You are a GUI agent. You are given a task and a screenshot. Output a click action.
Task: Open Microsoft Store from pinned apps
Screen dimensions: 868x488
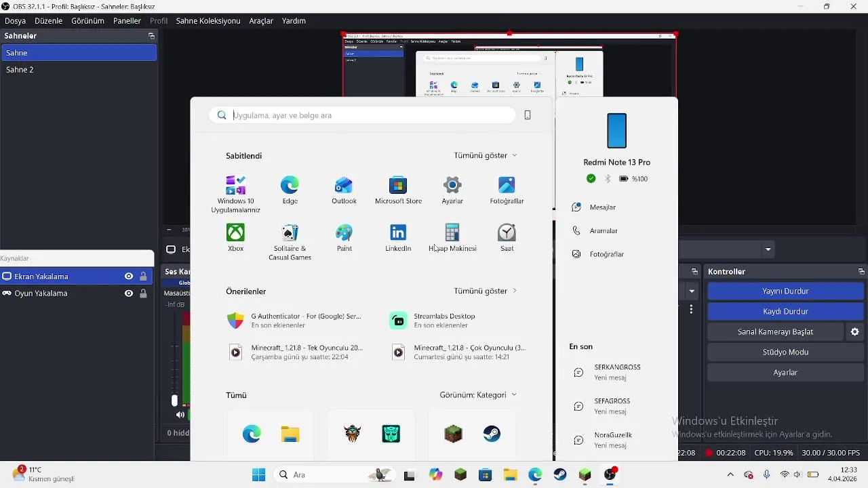click(x=398, y=190)
